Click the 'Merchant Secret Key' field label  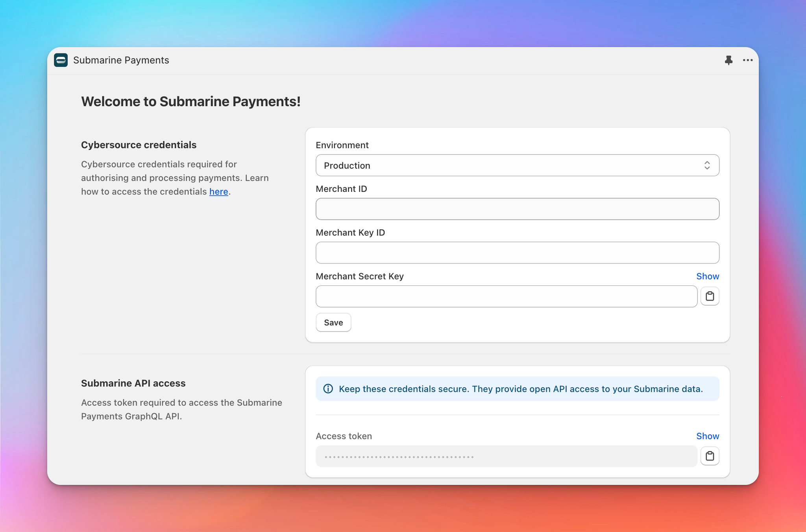360,276
